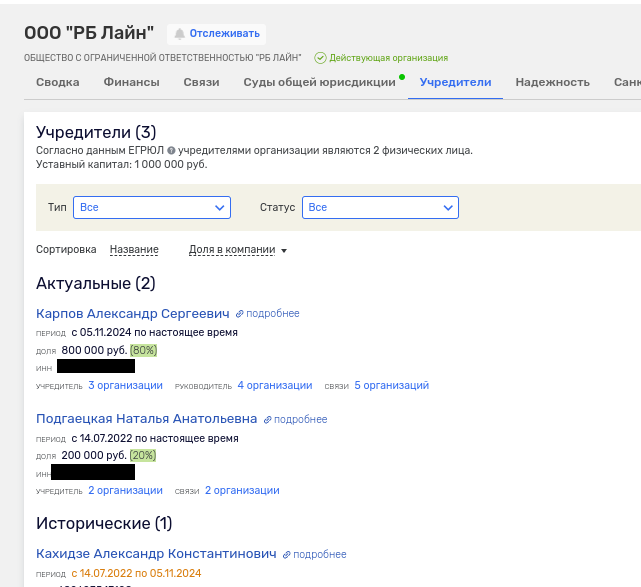641x587 pixels.
Task: Open Карпов's 4 организации руководитель link
Action: [275, 385]
